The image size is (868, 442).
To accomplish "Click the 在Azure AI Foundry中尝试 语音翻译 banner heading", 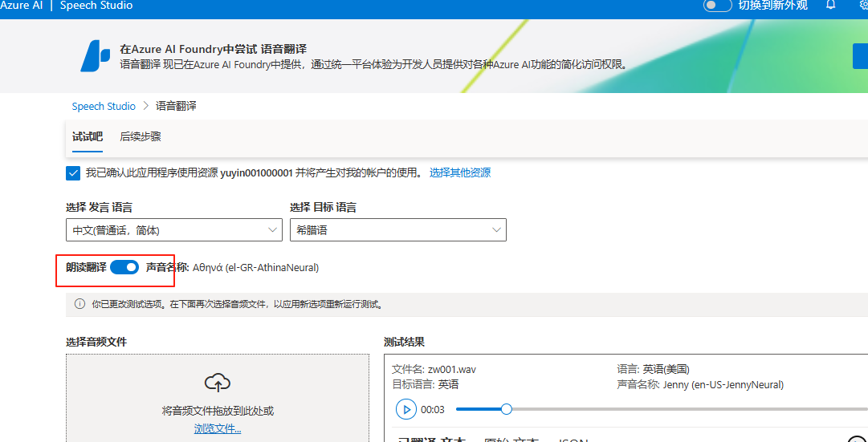I will pos(214,49).
